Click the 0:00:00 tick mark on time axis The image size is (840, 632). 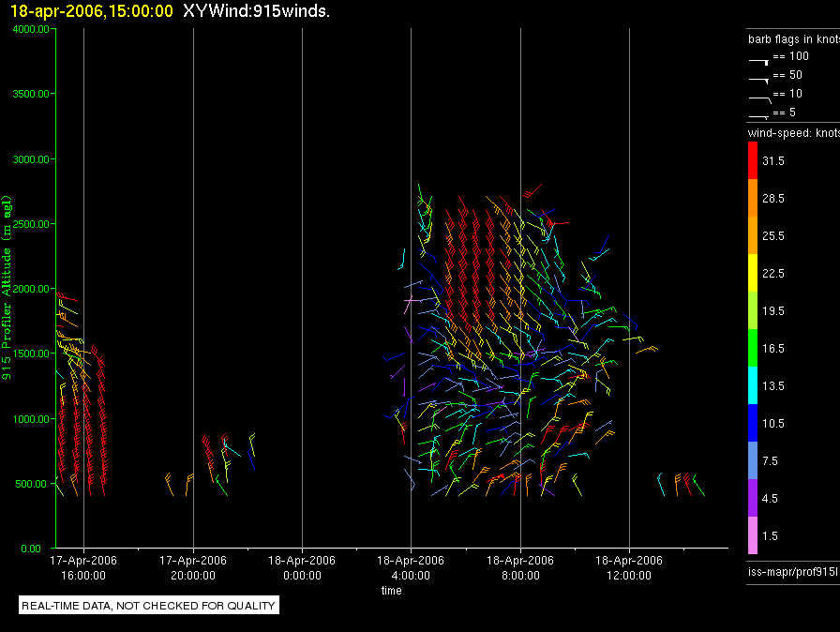[302, 550]
